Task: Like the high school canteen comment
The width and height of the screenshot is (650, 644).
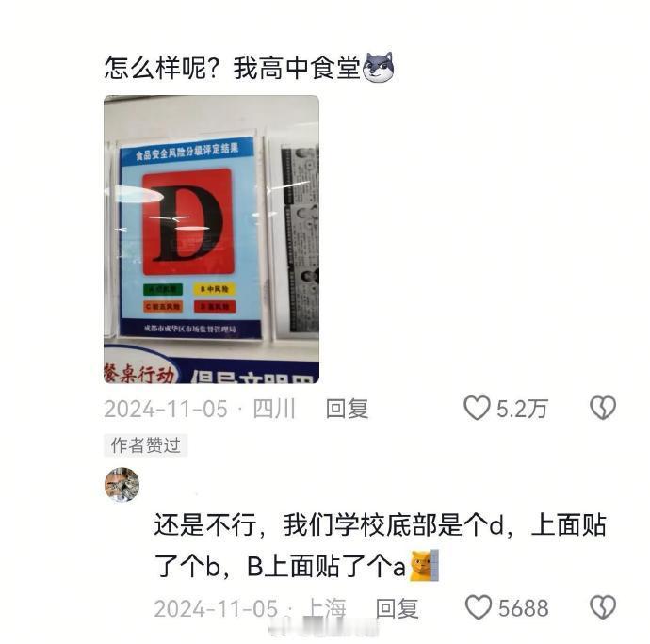Action: (477, 409)
